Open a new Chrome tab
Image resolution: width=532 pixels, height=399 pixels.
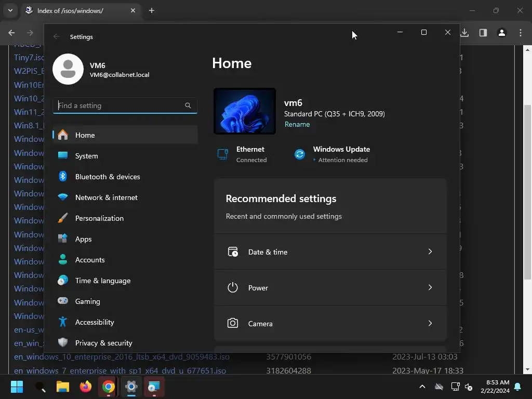tap(152, 10)
